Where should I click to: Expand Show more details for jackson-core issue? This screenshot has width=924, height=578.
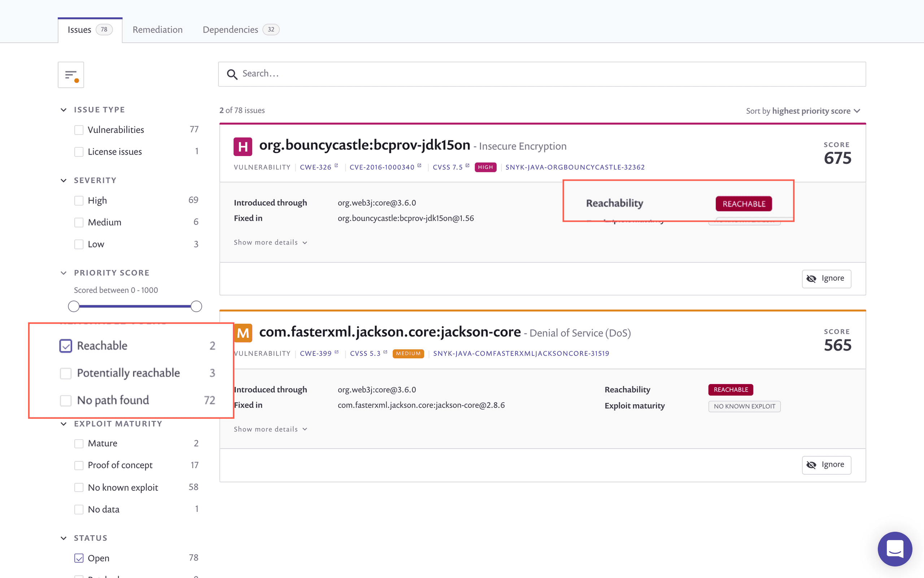pos(270,429)
